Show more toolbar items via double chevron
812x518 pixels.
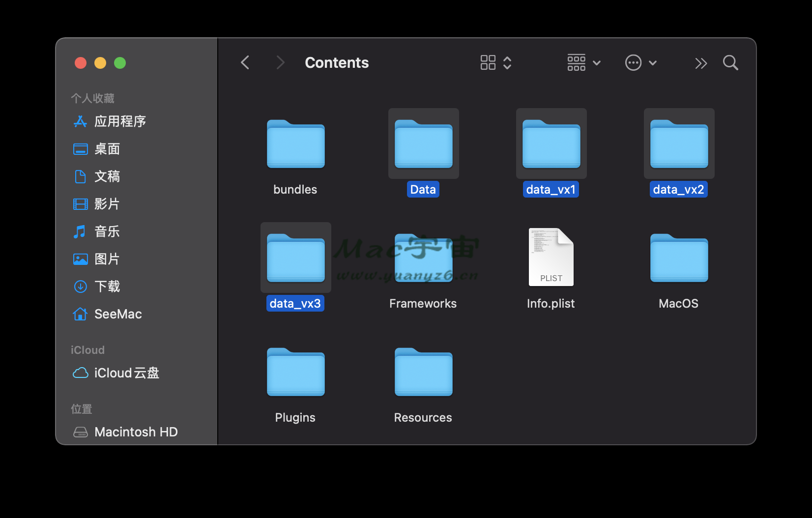point(700,63)
